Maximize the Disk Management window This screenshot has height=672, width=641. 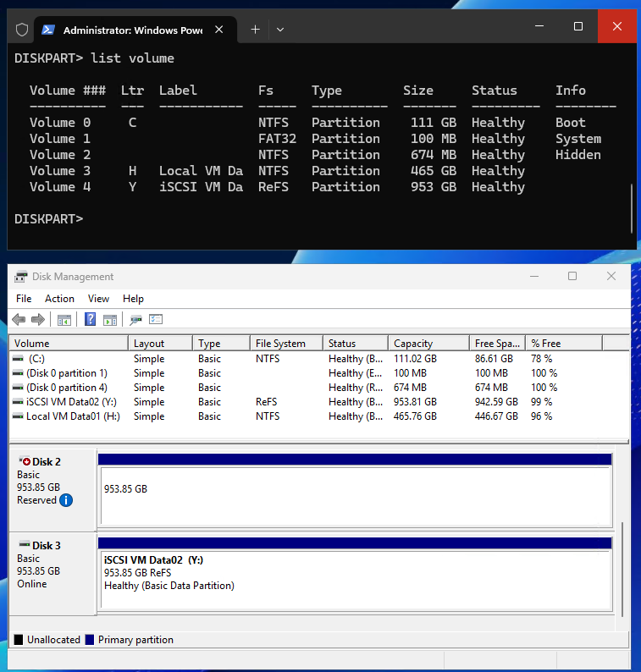pos(572,276)
